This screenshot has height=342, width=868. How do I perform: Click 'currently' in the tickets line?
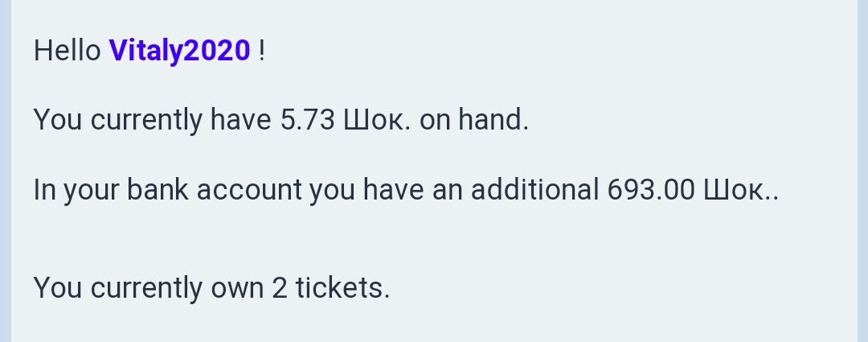[x=146, y=287]
